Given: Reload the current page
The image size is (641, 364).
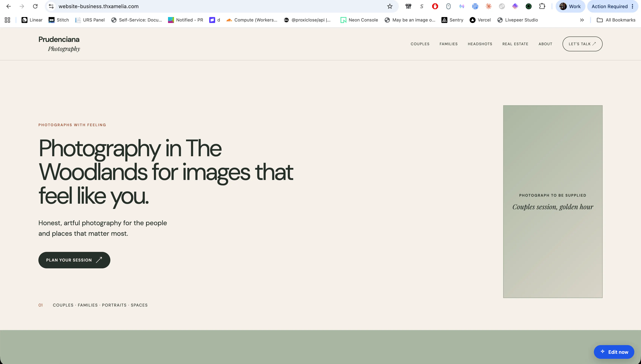Looking at the screenshot, I should click(x=35, y=6).
